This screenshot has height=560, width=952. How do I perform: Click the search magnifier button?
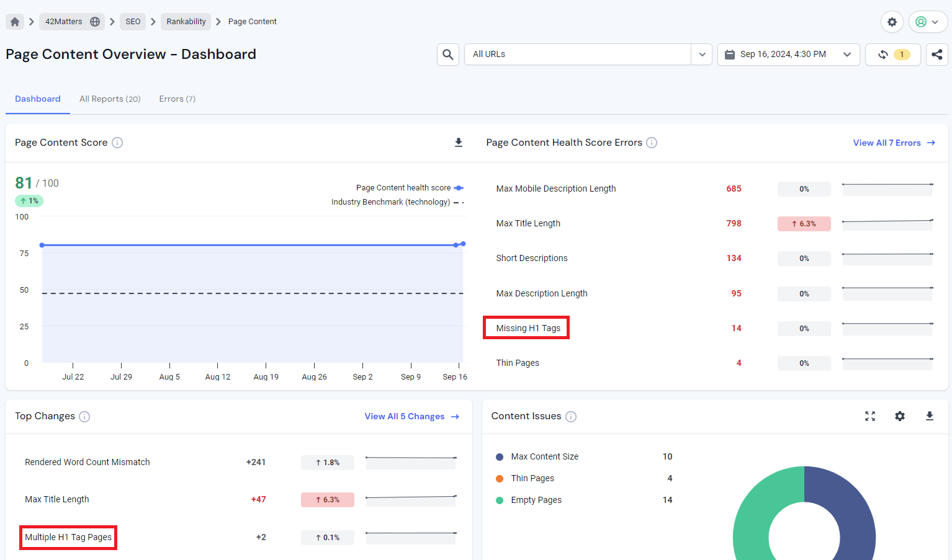[x=448, y=55]
